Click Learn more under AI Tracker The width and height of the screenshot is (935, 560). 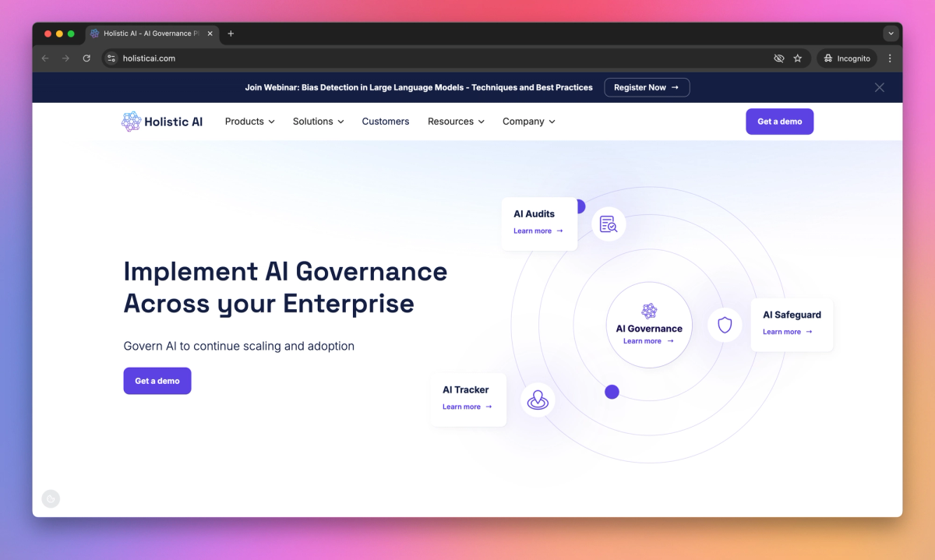[x=467, y=407]
